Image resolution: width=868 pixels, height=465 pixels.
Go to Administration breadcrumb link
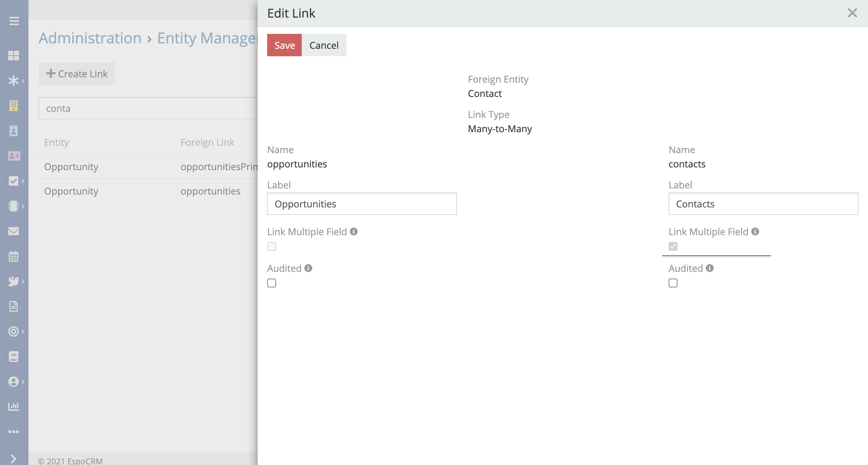[90, 38]
